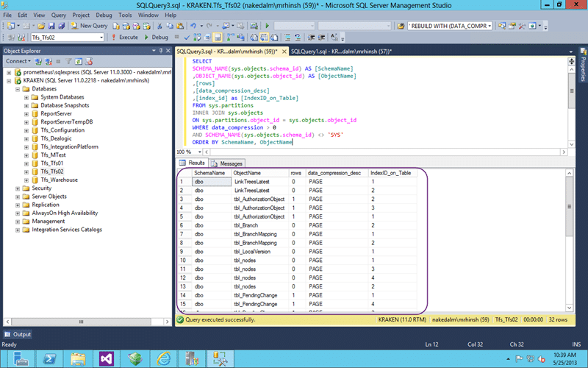
Task: Click the Save All icon
Action: pos(62,26)
